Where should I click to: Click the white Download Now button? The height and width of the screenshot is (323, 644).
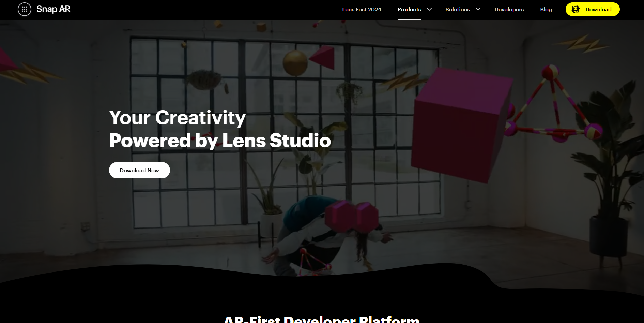coord(139,170)
